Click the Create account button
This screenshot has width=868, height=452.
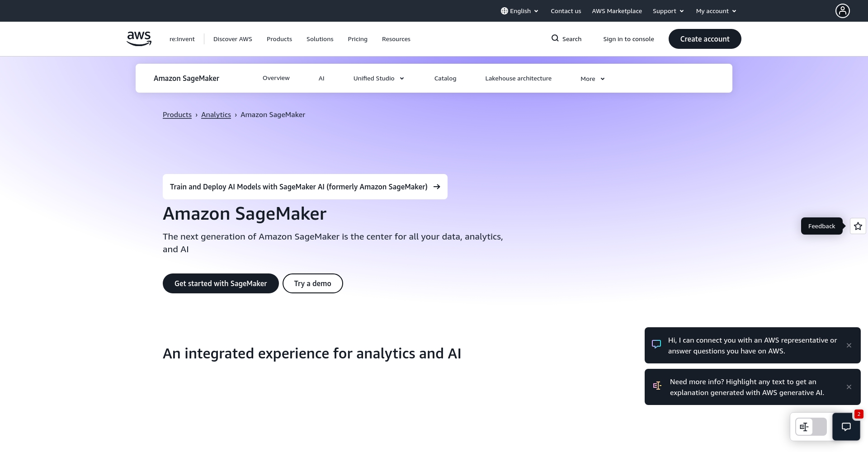pyautogui.click(x=704, y=39)
